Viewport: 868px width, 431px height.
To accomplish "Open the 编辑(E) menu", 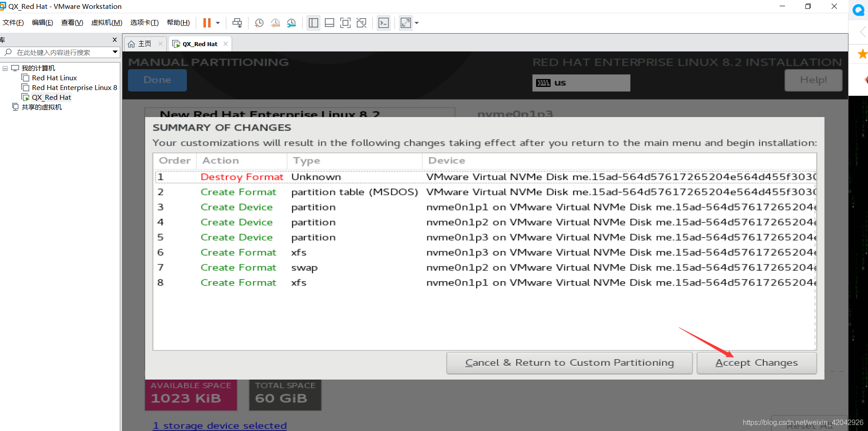I will click(x=43, y=23).
